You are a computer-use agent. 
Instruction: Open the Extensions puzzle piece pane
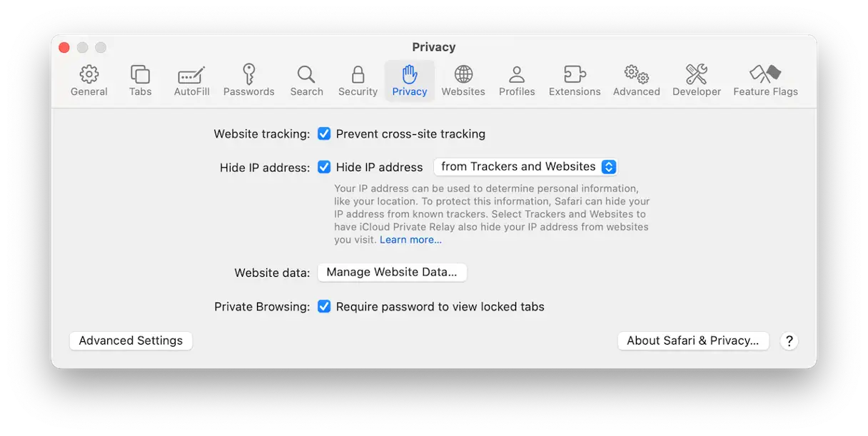(x=575, y=74)
